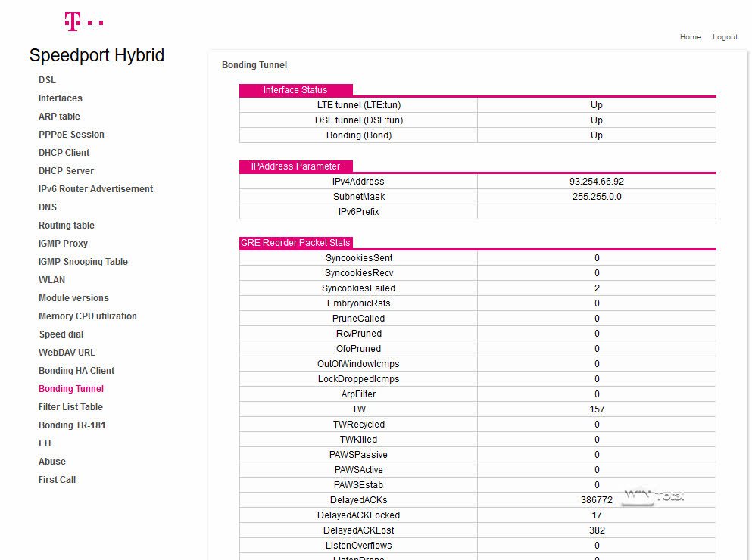Open the DSL menu entry
Screen dimensions: 752x560
point(47,80)
